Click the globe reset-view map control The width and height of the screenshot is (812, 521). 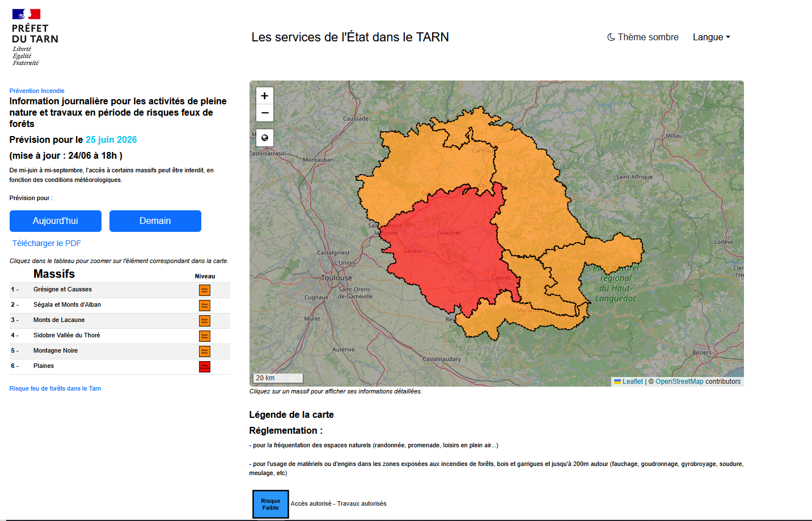click(x=265, y=138)
